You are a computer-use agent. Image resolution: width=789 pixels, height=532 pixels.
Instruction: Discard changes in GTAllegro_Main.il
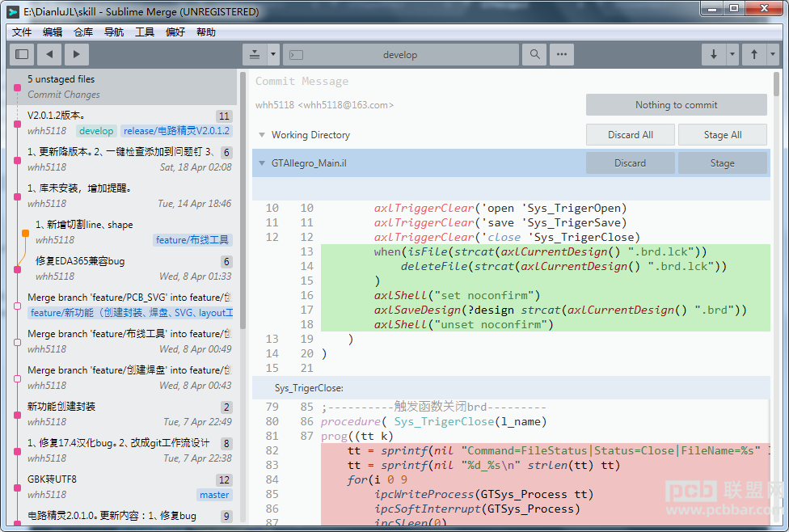[630, 163]
